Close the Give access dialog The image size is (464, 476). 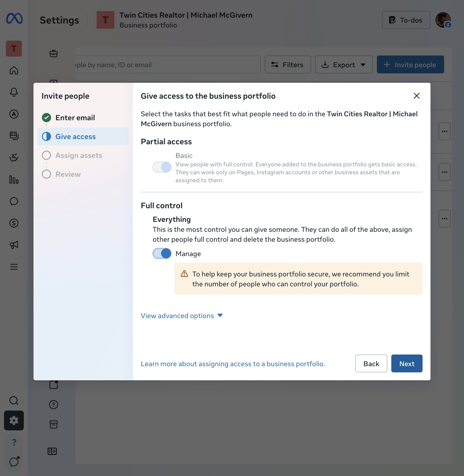coord(417,96)
